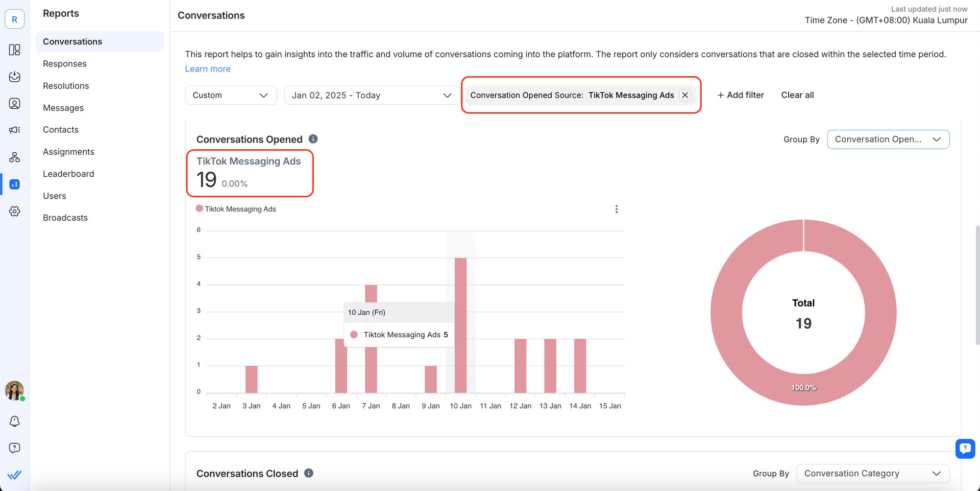Open the Jan 02, 2025 - Today date range

click(x=372, y=95)
